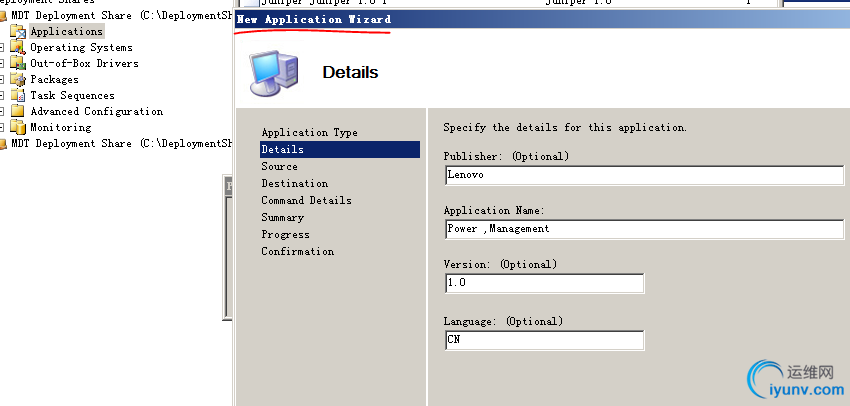This screenshot has width=850, height=406.
Task: Select Monitoring tree node
Action: [x=60, y=127]
